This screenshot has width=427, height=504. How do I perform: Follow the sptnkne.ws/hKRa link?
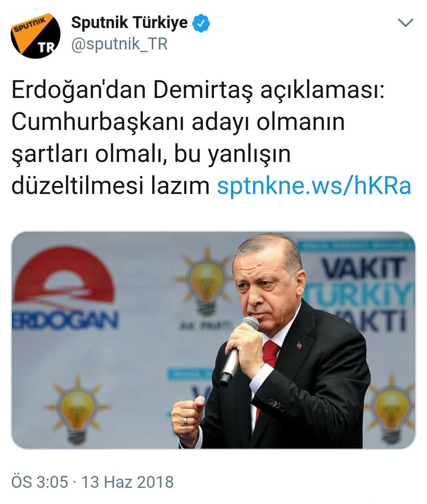[x=314, y=185]
